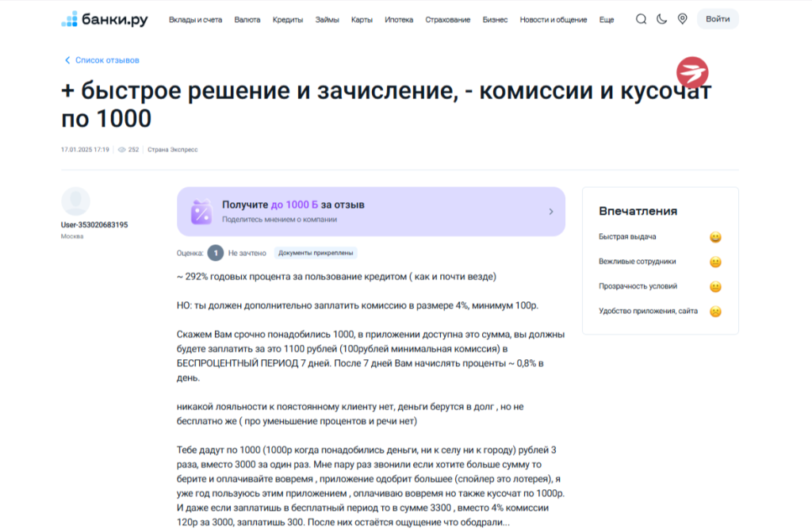Screen dimensions: 812x532
Task: Open the Ипотека menu item
Action: click(x=399, y=20)
